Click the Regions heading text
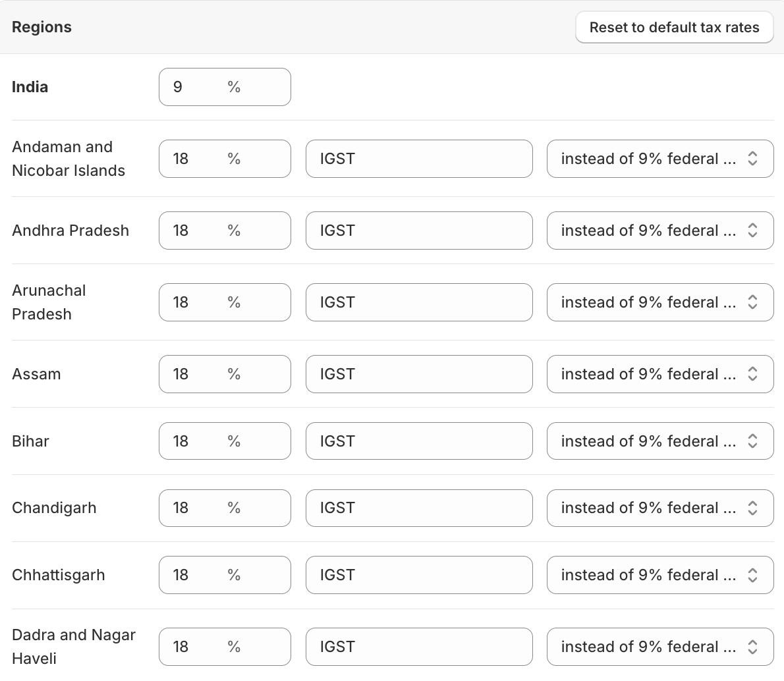 point(42,27)
